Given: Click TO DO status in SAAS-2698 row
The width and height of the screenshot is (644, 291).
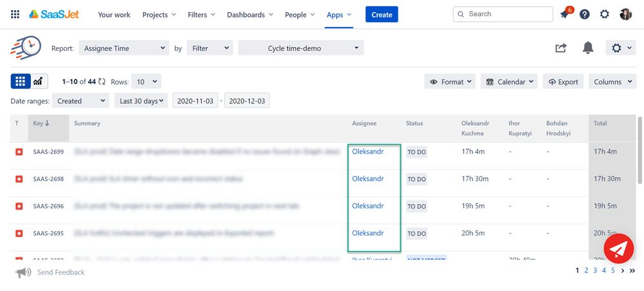Looking at the screenshot, I should click(416, 179).
